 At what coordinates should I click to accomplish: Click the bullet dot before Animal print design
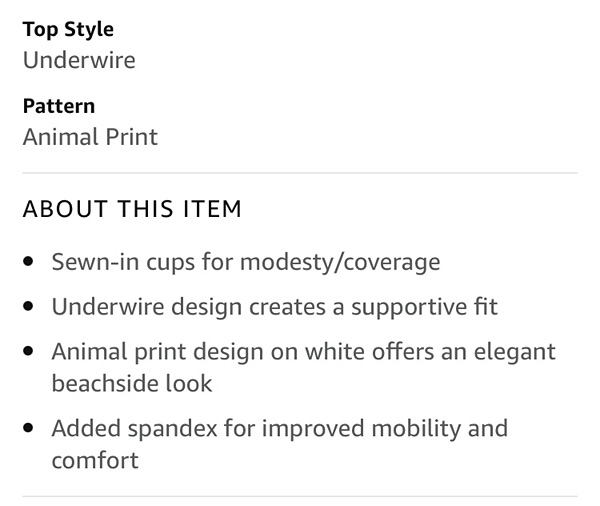[29, 352]
